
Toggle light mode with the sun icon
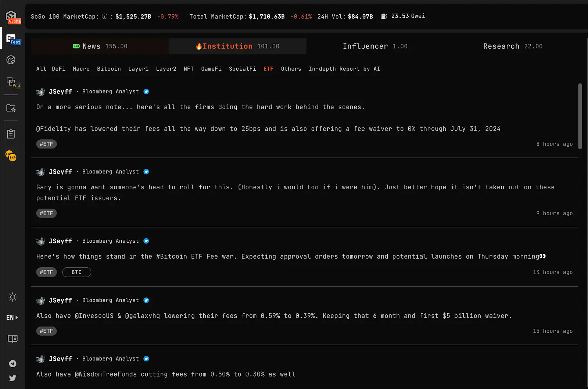[x=12, y=297]
